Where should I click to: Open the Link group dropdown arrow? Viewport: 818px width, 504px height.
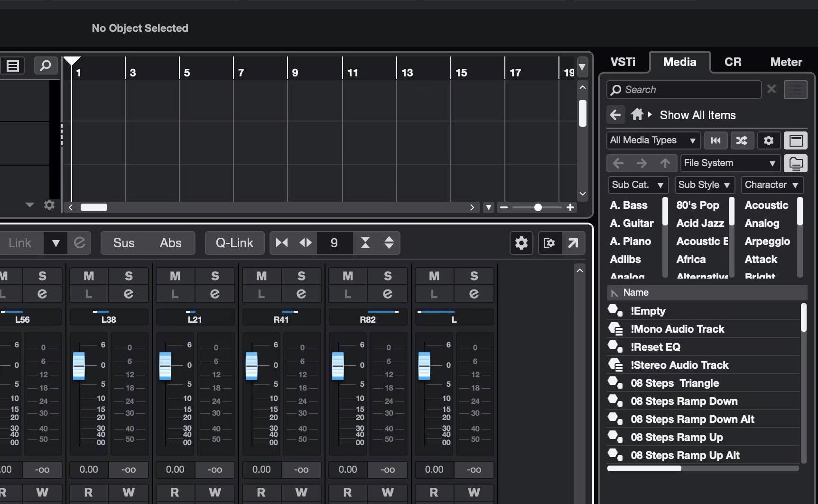[x=56, y=243]
